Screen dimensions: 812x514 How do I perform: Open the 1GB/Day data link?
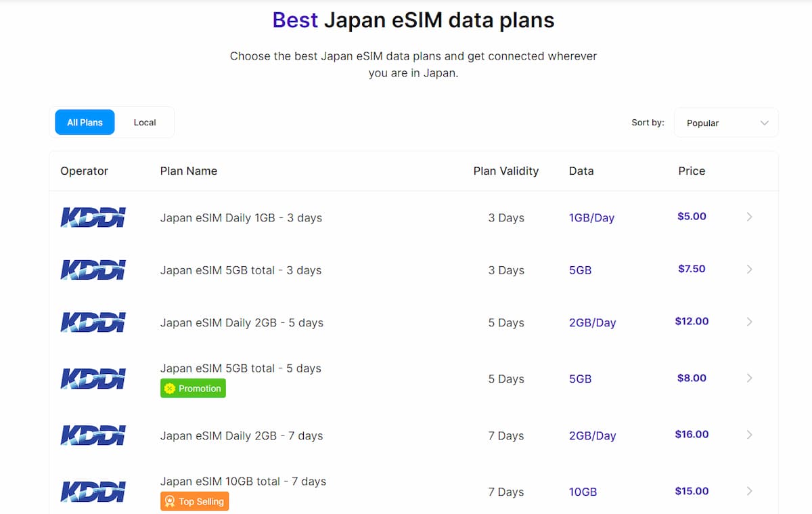(591, 217)
